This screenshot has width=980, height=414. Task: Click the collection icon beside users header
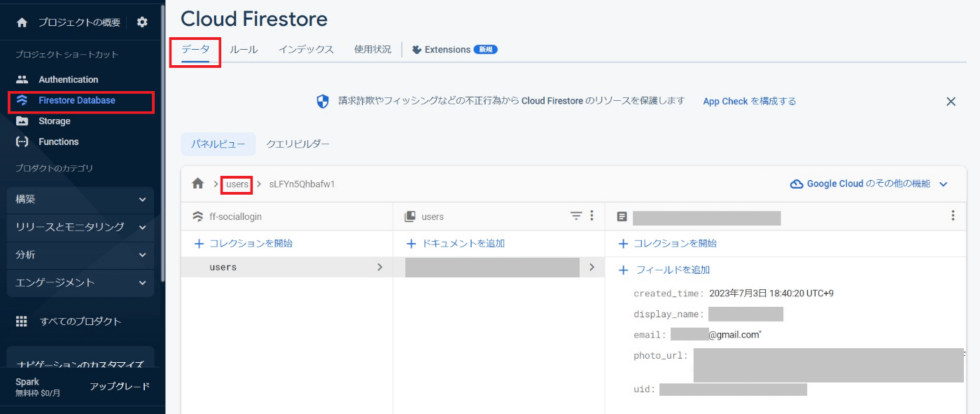pyautogui.click(x=410, y=216)
